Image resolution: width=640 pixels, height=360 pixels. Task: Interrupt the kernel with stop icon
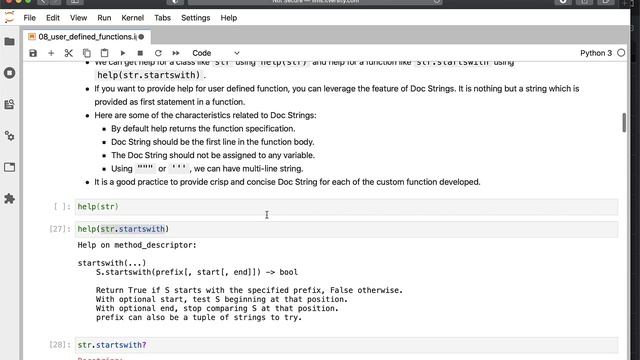pos(140,53)
